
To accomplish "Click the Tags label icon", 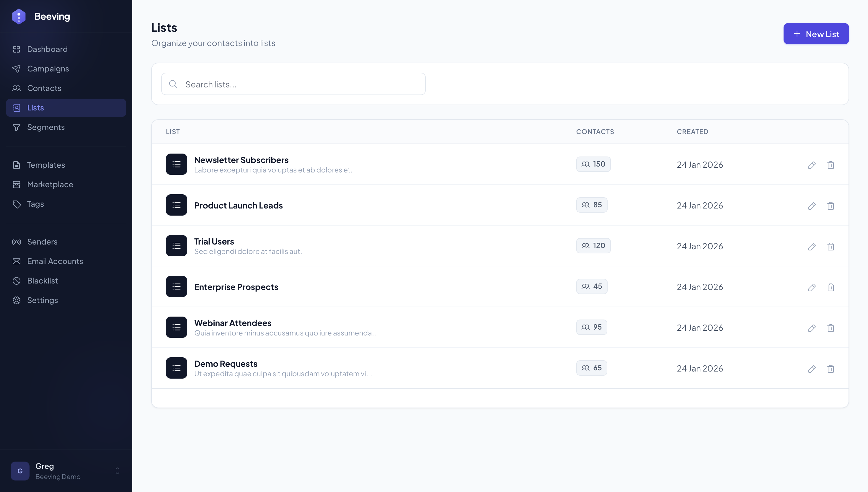I will point(17,204).
